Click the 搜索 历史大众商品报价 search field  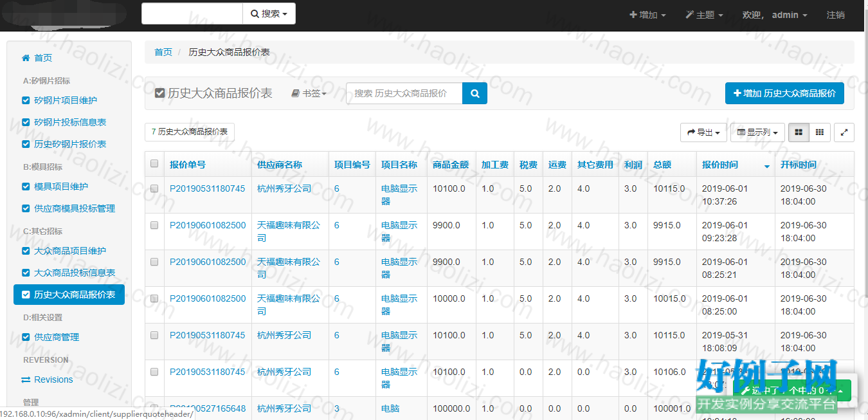click(x=404, y=93)
